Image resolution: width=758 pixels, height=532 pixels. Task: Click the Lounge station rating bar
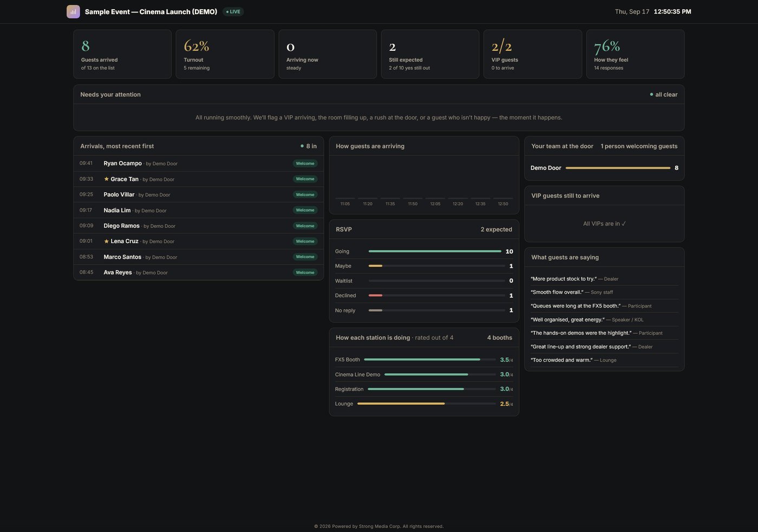[427, 404]
